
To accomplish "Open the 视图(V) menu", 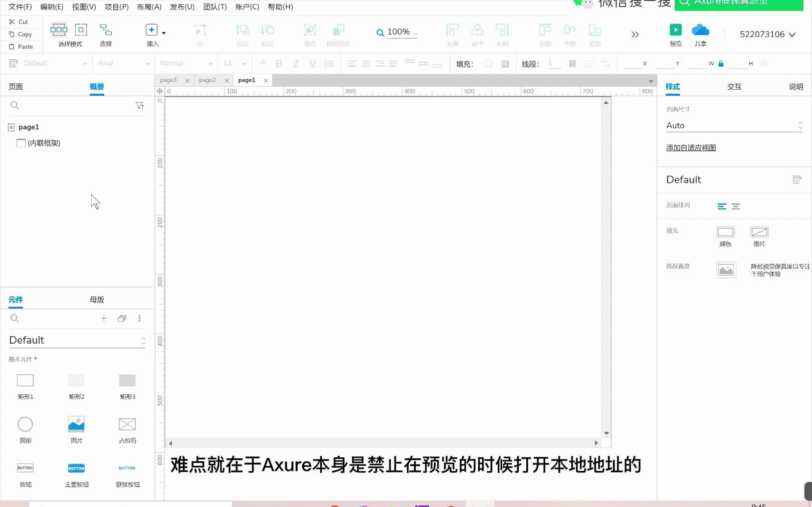I will (x=84, y=7).
